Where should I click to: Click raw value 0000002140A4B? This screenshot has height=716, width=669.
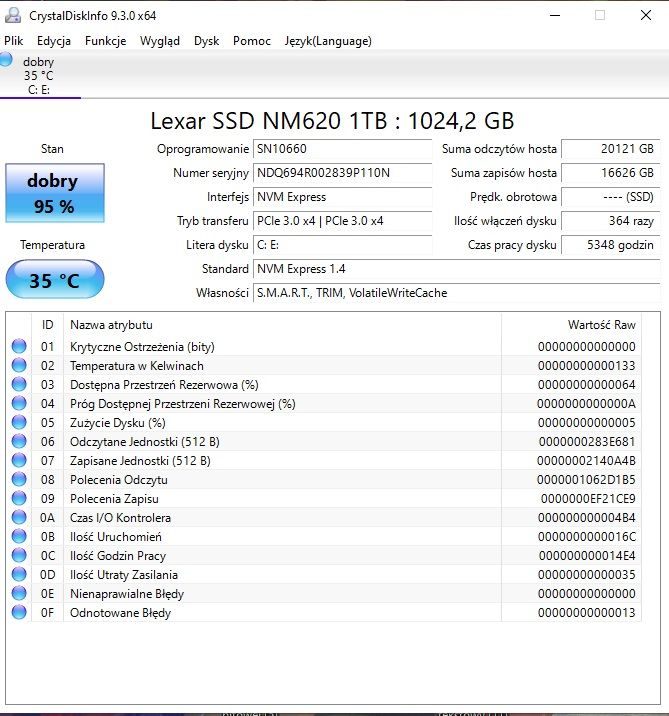pos(586,461)
